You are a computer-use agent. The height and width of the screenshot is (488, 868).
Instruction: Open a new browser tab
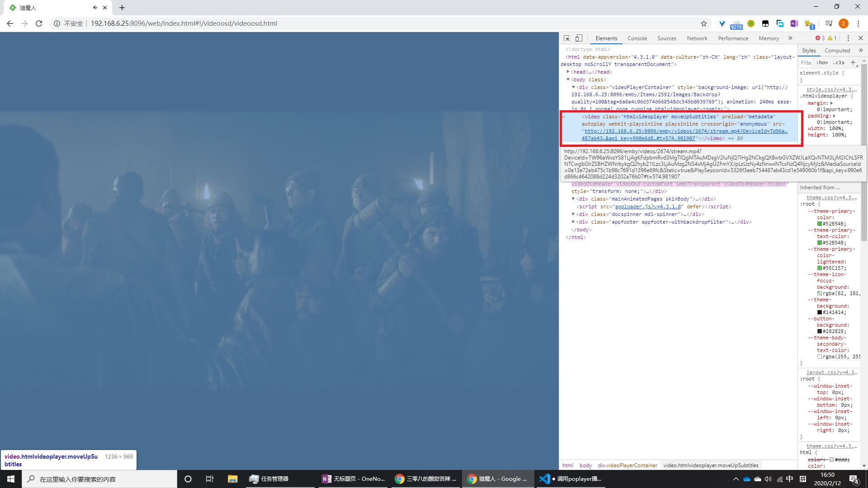122,8
